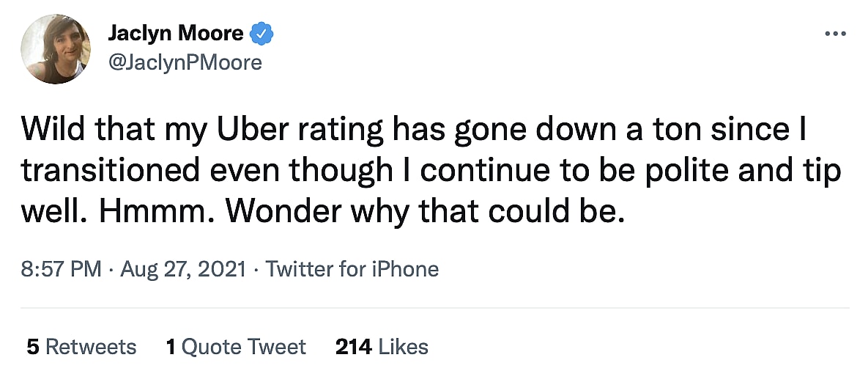The image size is (868, 382).
Task: Click the quote tweet count number 1
Action: [x=171, y=346]
